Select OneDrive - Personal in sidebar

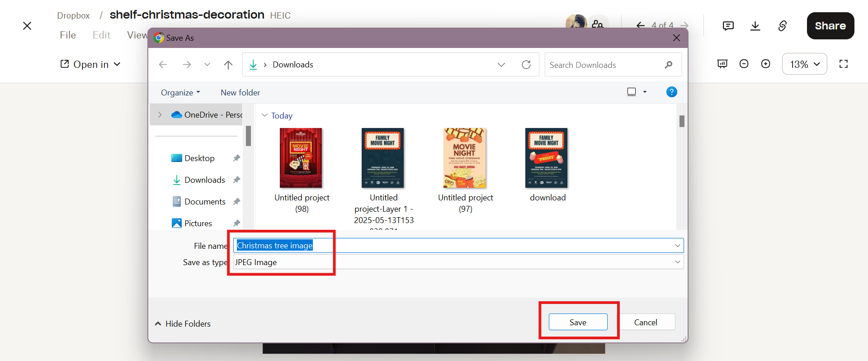click(x=207, y=115)
